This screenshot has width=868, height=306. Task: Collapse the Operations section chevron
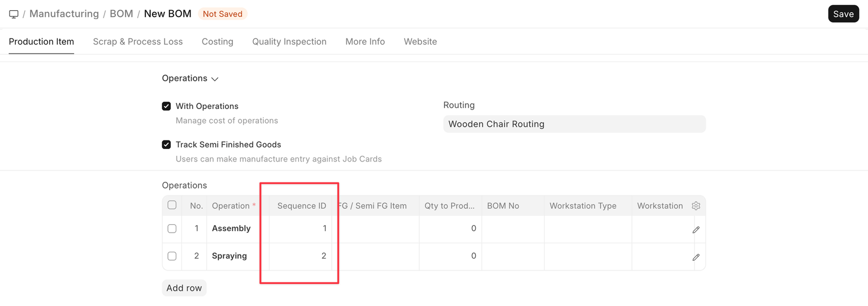[x=215, y=79]
